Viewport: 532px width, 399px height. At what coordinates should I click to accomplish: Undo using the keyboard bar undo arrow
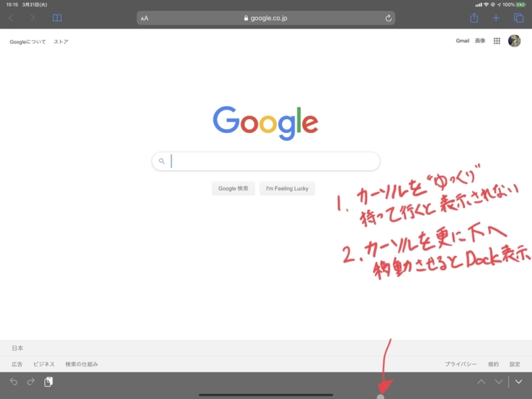point(13,382)
